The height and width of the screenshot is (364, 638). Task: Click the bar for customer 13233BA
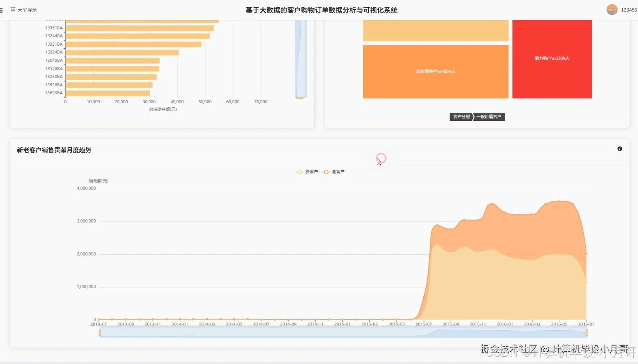coord(111,77)
